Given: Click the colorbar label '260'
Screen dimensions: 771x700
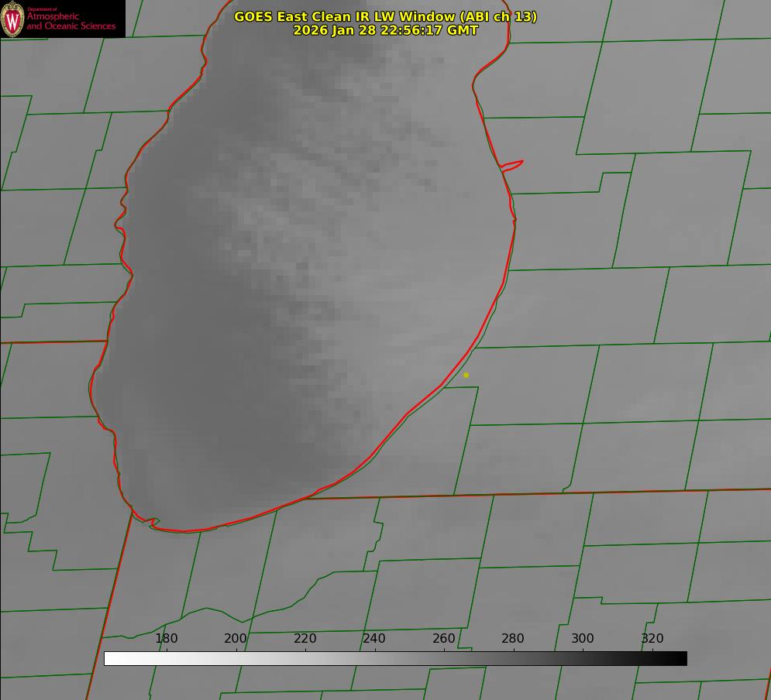Looking at the screenshot, I should [443, 638].
